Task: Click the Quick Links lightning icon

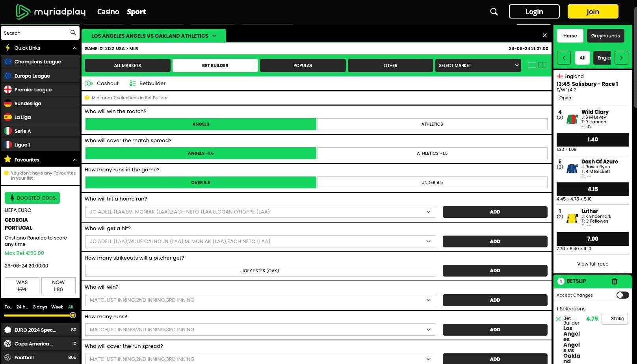Action: point(7,48)
